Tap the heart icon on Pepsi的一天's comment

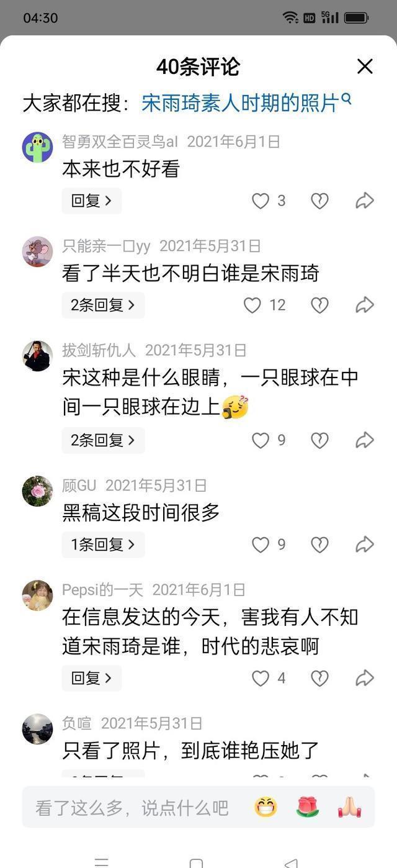[x=260, y=678]
